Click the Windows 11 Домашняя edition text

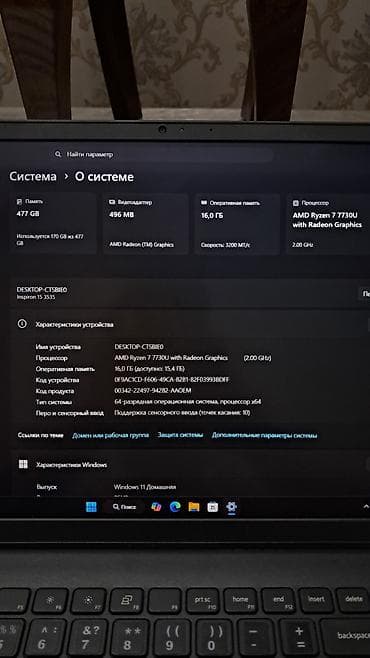(145, 487)
